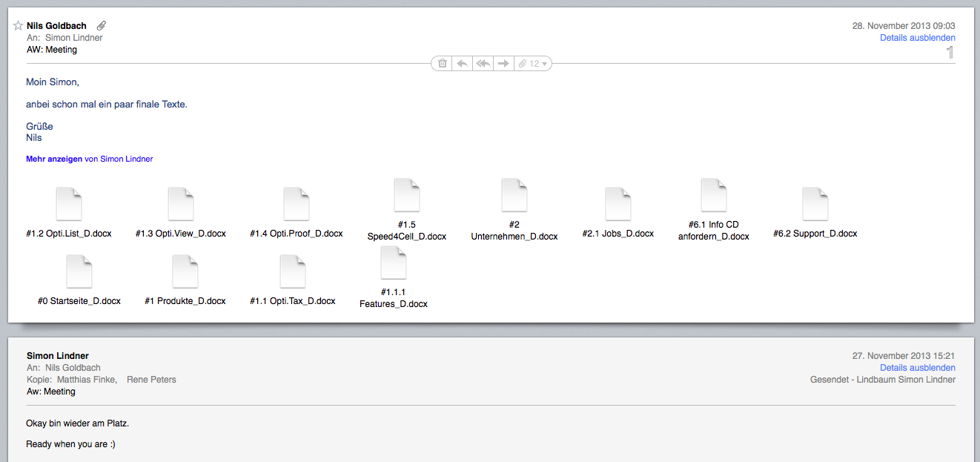Click Details ausblenden in Nils Goldbach's message
Viewport: 980px width, 462px height.
pyautogui.click(x=917, y=38)
